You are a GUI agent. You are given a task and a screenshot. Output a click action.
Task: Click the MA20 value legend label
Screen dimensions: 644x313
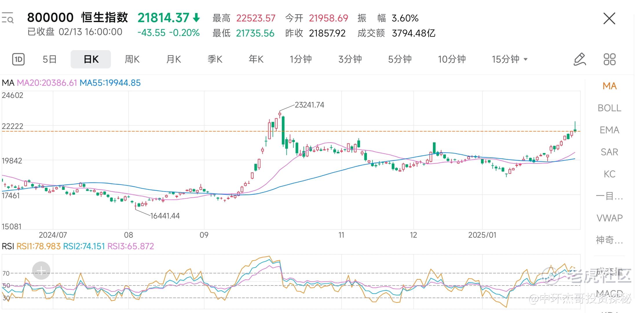point(47,83)
